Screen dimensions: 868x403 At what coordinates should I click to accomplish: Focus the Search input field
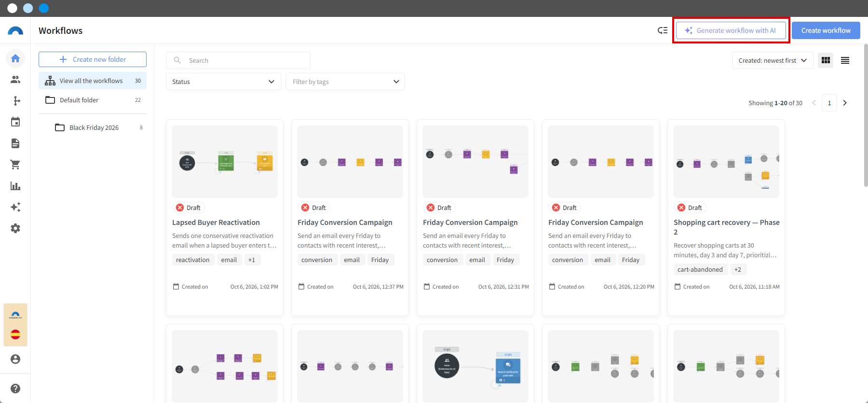click(238, 60)
